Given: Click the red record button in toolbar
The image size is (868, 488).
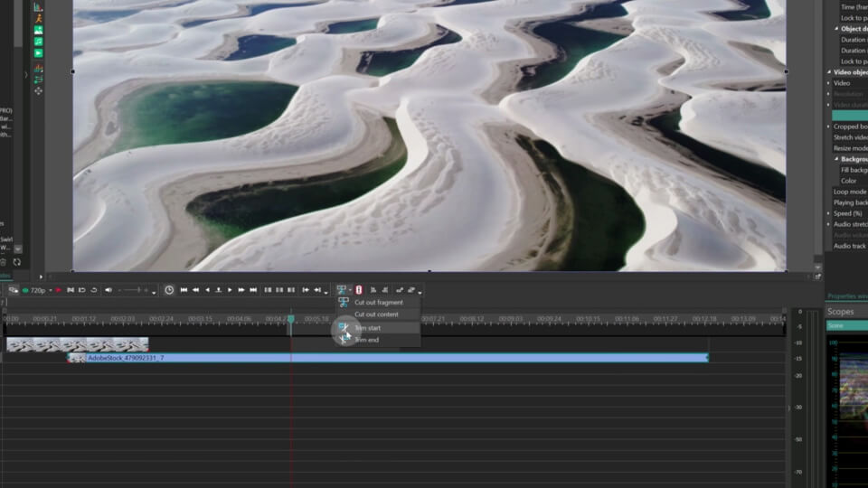Looking at the screenshot, I should pyautogui.click(x=58, y=290).
